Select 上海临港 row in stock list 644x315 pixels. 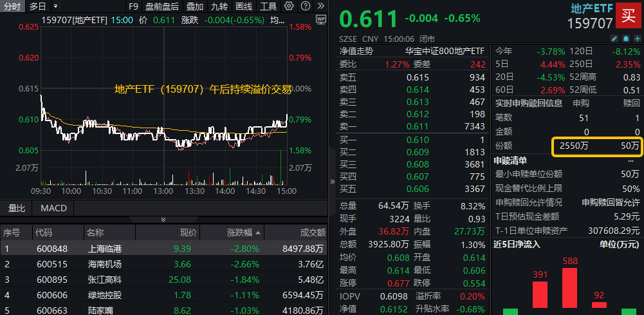104,248
